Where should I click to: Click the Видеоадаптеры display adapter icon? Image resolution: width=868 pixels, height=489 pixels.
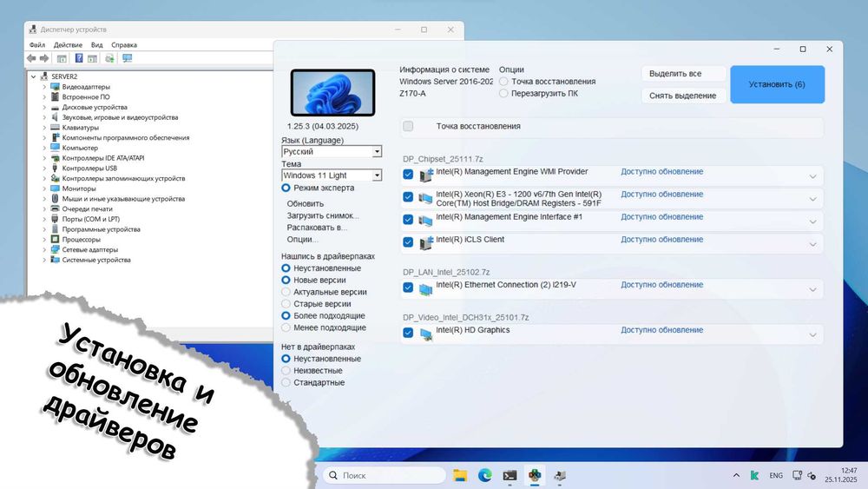(x=55, y=86)
